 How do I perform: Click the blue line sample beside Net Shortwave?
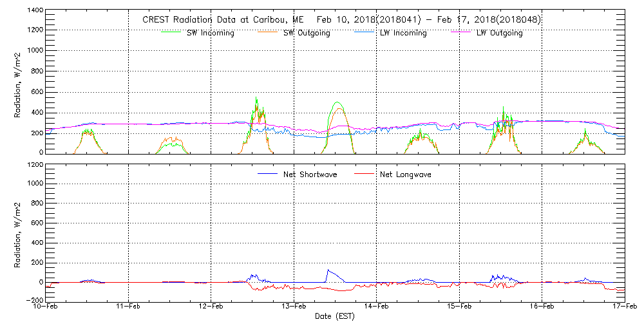click(x=267, y=174)
